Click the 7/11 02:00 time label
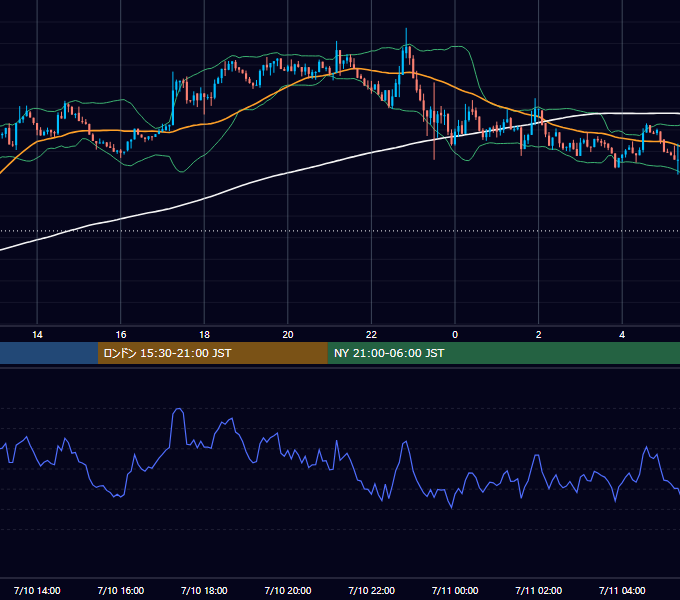Viewport: 680px width, 600px height. (x=539, y=590)
